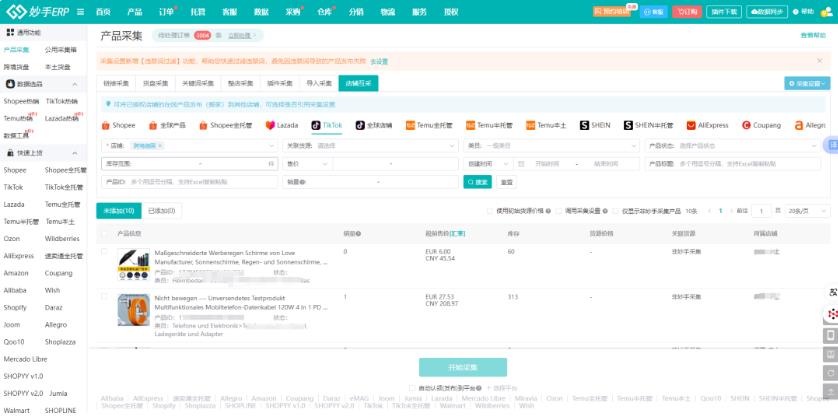Click the 妙手ERP logo icon
The image size is (838, 418).
tap(13, 12)
